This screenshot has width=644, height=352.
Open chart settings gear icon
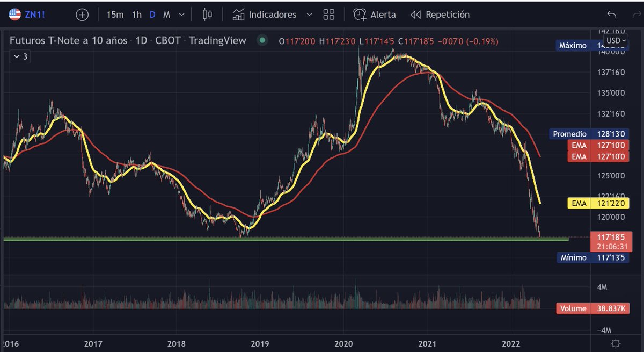pos(616,343)
